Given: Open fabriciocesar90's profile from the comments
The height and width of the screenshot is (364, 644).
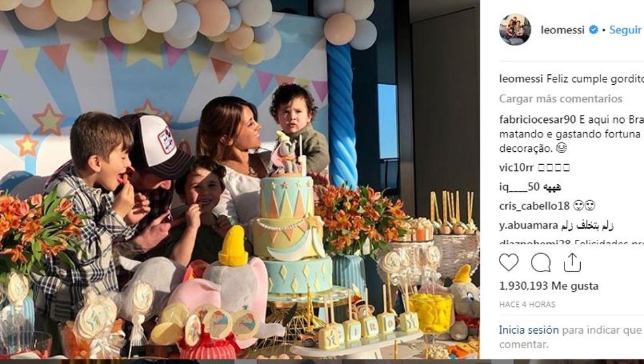Looking at the screenshot, I should pyautogui.click(x=538, y=120).
